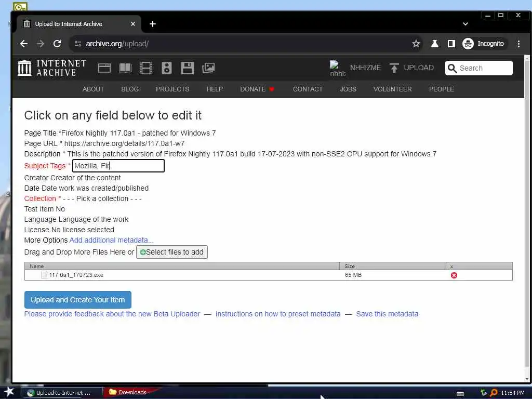This screenshot has height=399, width=532.
Task: Open the Software floppy disk icon
Action: [187, 68]
